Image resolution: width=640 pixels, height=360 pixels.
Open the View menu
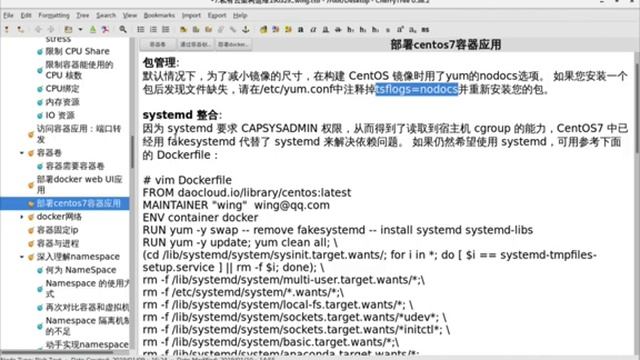point(130,16)
